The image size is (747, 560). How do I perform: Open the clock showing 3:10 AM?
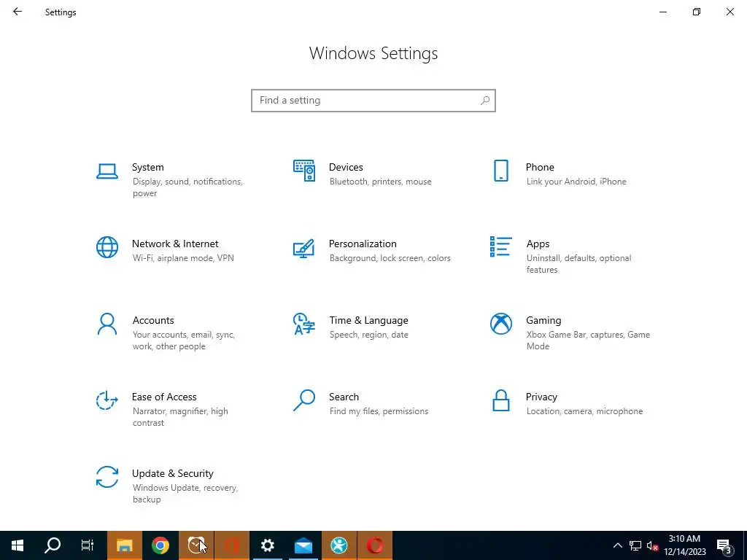[x=684, y=545]
